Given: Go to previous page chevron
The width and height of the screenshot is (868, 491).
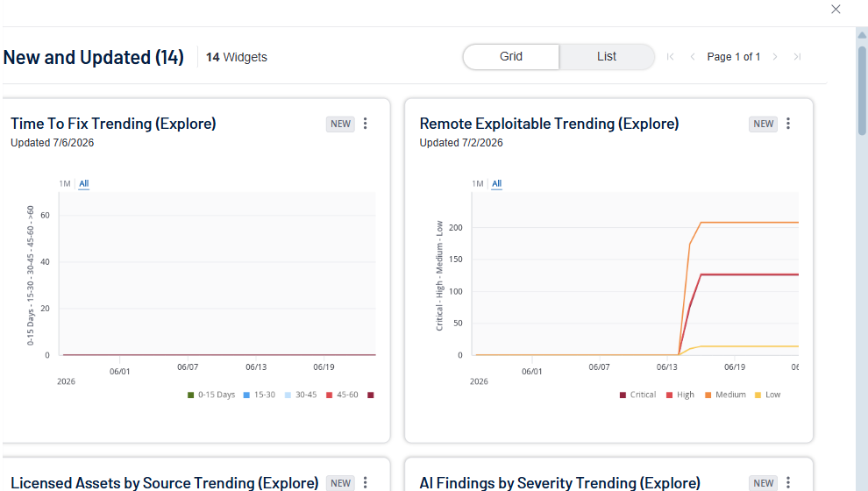Looking at the screenshot, I should tap(693, 56).
